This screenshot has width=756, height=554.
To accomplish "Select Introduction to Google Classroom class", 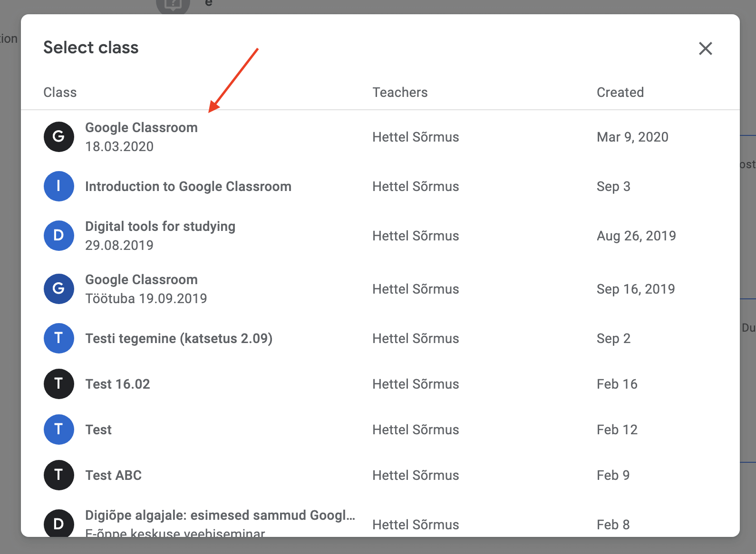I will coord(380,186).
